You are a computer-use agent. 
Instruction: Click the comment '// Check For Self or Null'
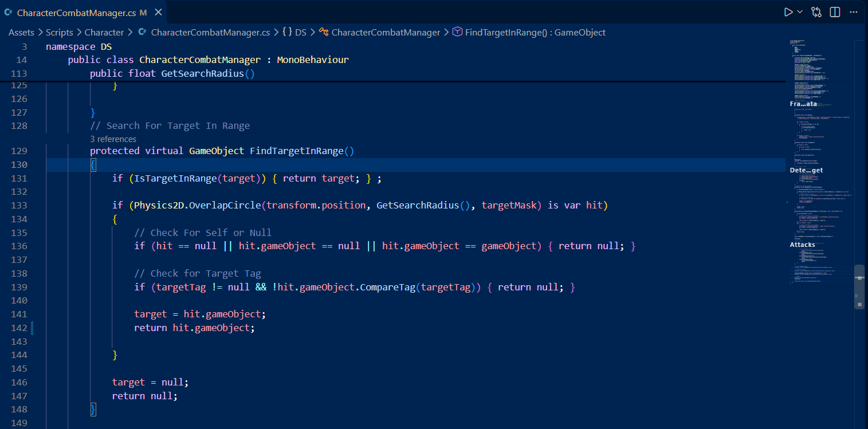pyautogui.click(x=203, y=233)
